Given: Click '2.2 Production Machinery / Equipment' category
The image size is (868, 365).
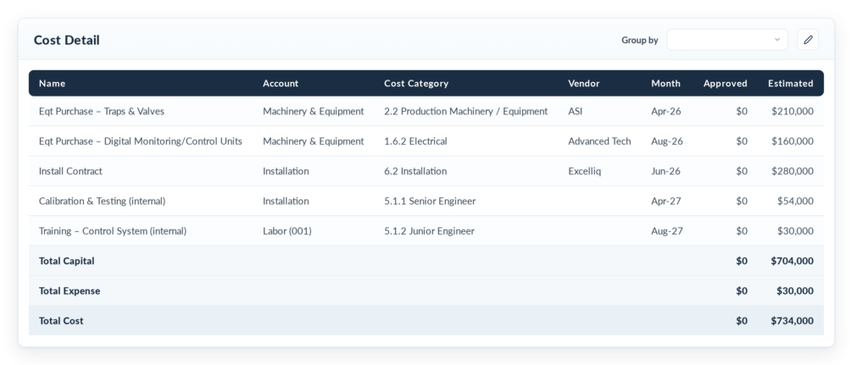Looking at the screenshot, I should 465,111.
